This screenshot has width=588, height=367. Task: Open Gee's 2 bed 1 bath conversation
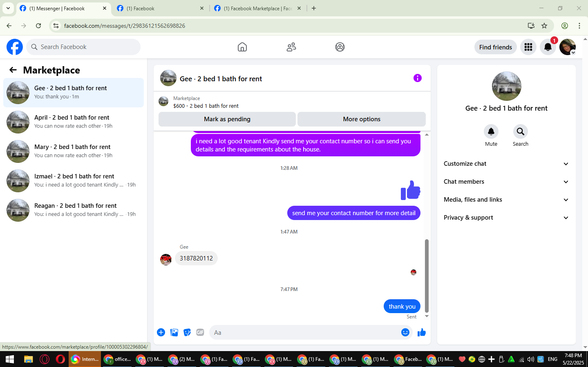(x=74, y=93)
